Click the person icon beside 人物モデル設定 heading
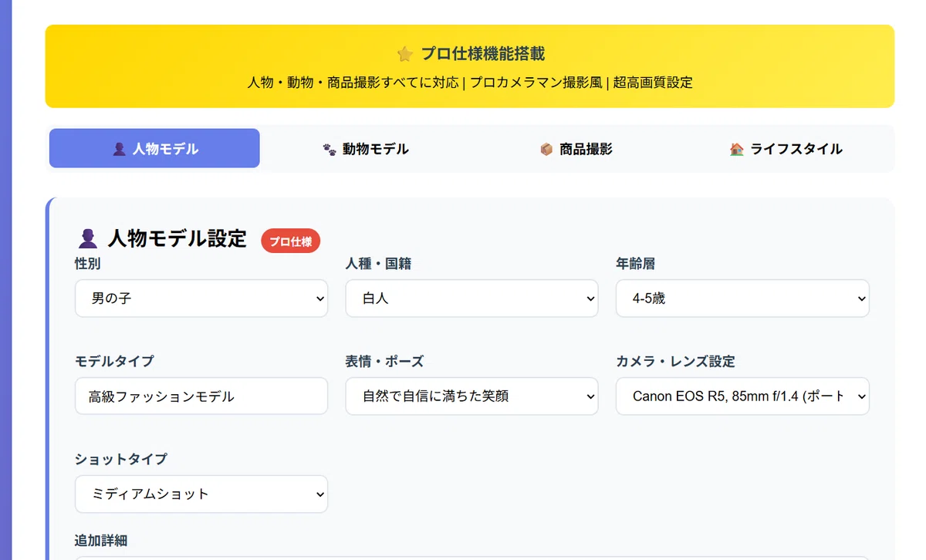The width and height of the screenshot is (926, 560). (x=88, y=238)
